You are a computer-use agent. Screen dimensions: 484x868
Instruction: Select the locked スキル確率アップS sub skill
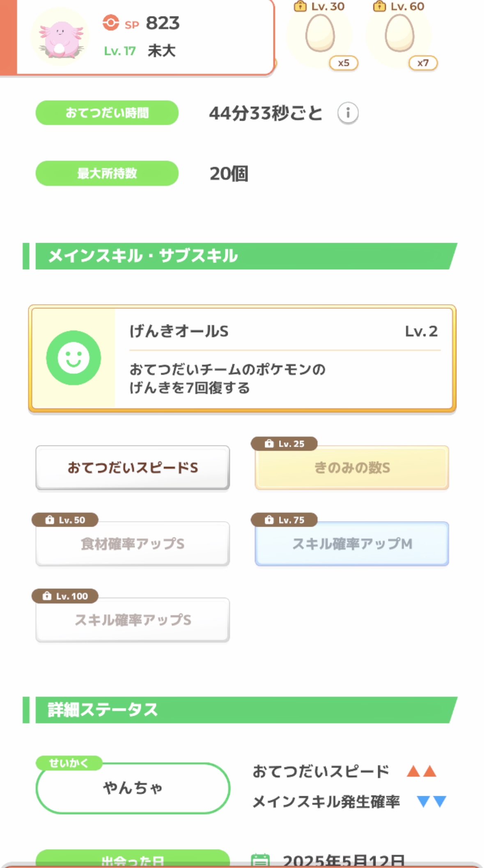point(133,620)
